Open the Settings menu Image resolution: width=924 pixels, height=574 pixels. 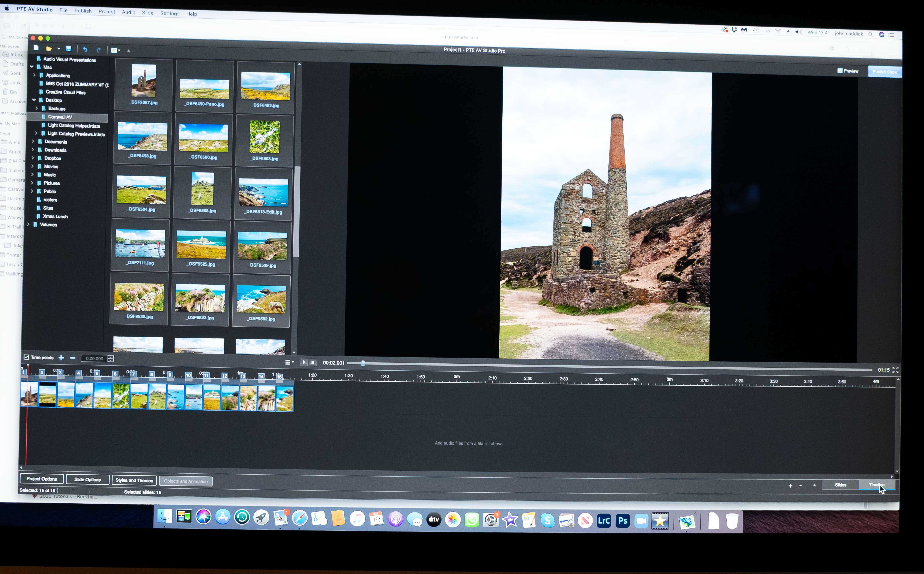(170, 13)
